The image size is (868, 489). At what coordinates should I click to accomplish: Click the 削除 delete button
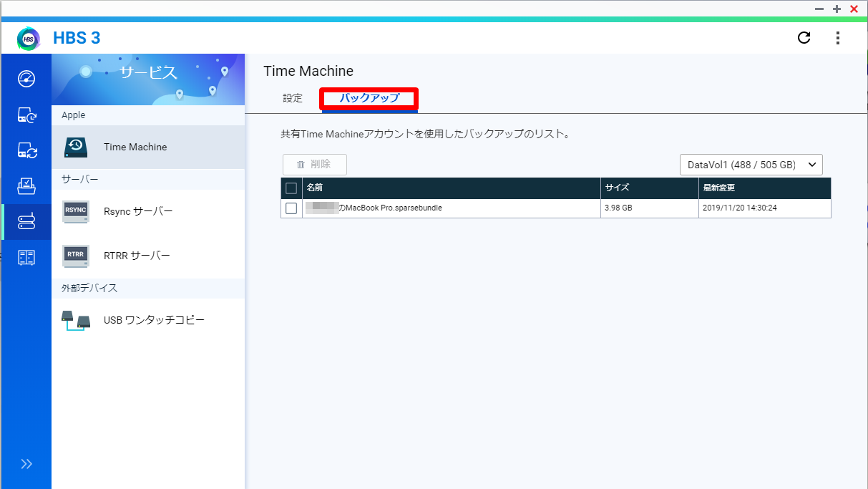tap(315, 165)
